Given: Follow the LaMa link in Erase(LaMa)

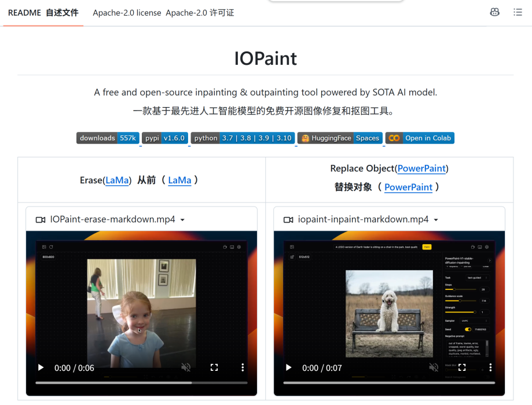Looking at the screenshot, I should [117, 180].
